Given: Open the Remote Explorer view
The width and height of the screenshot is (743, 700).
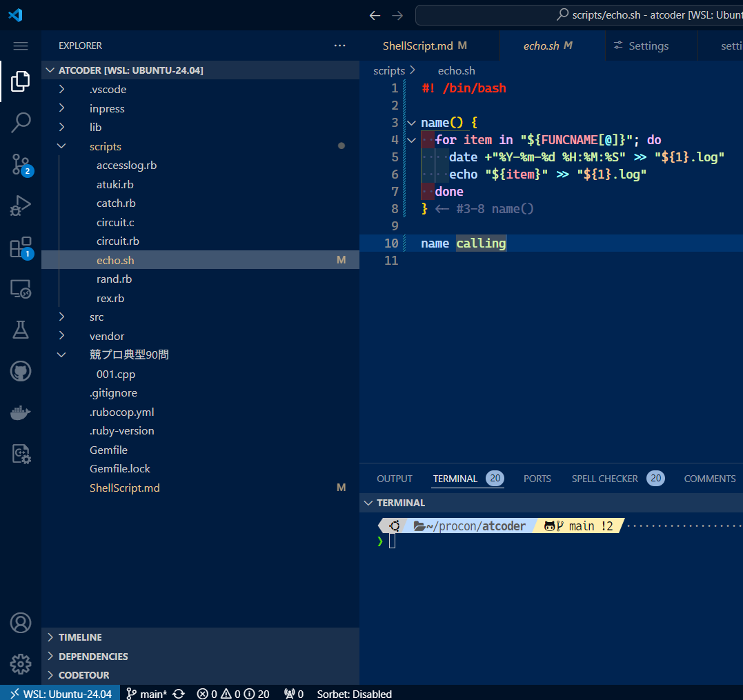Looking at the screenshot, I should pyautogui.click(x=20, y=289).
